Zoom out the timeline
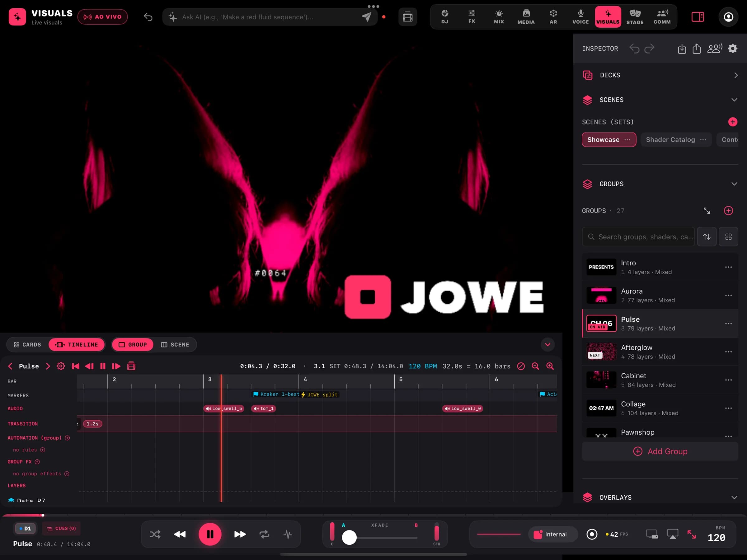The width and height of the screenshot is (747, 560). (535, 366)
